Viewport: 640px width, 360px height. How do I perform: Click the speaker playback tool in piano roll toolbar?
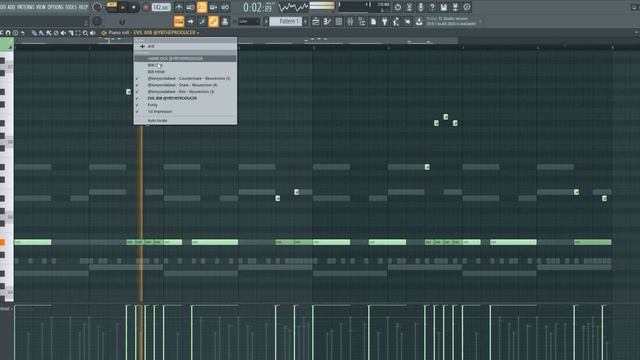[x=93, y=33]
